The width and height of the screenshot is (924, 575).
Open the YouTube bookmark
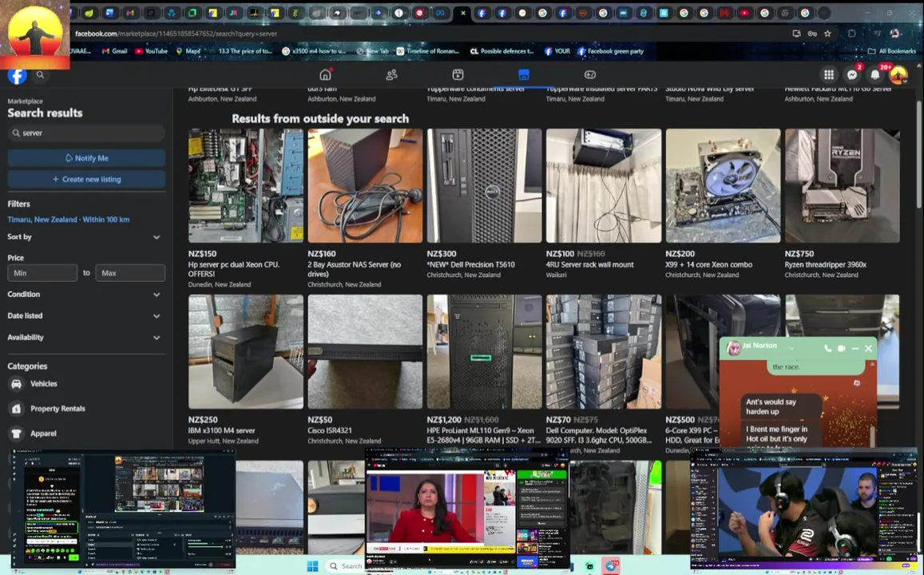coord(152,51)
